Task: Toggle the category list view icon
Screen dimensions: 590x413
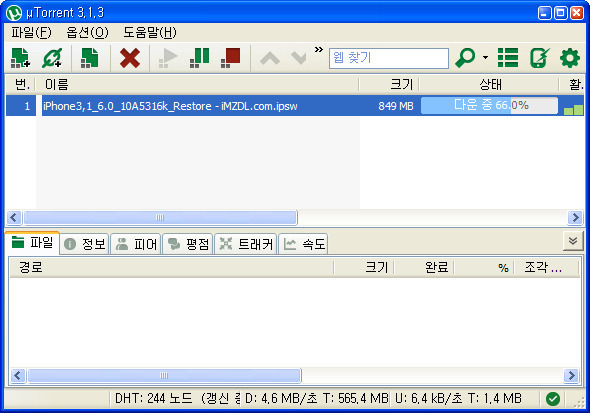Action: click(508, 58)
